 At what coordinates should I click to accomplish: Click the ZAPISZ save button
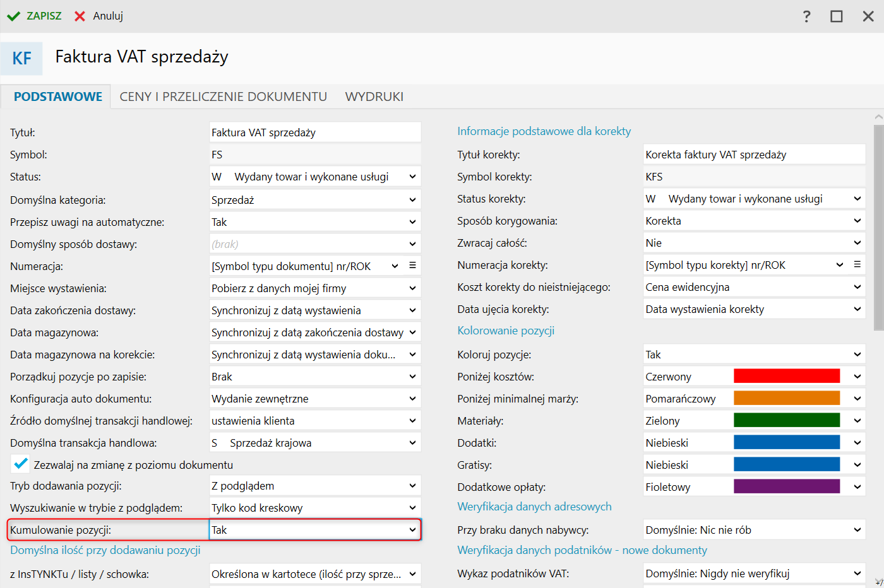point(34,16)
